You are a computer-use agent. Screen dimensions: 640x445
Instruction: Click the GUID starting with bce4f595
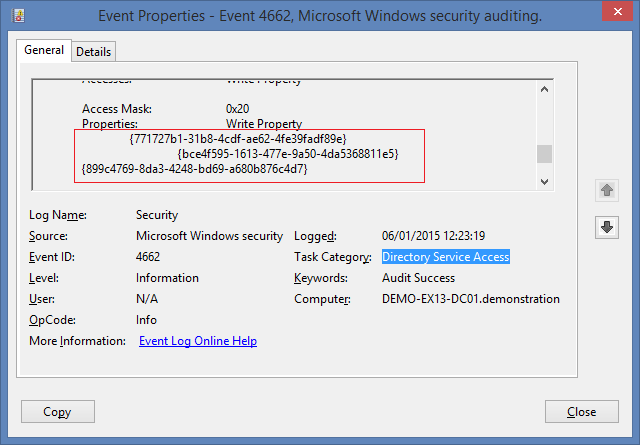(x=288, y=154)
